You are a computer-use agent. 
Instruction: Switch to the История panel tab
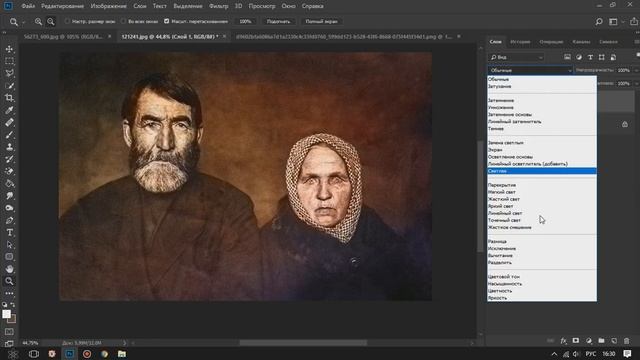pyautogui.click(x=520, y=42)
